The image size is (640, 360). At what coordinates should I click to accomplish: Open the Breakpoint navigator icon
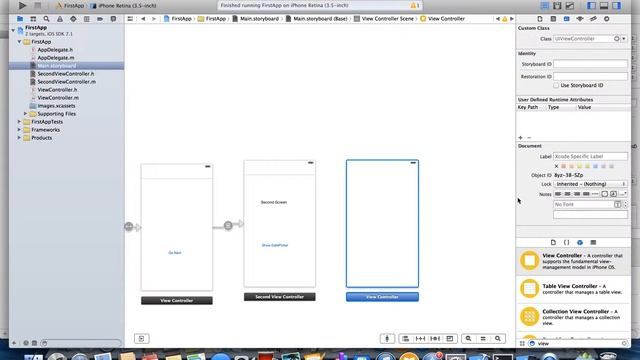(x=100, y=19)
